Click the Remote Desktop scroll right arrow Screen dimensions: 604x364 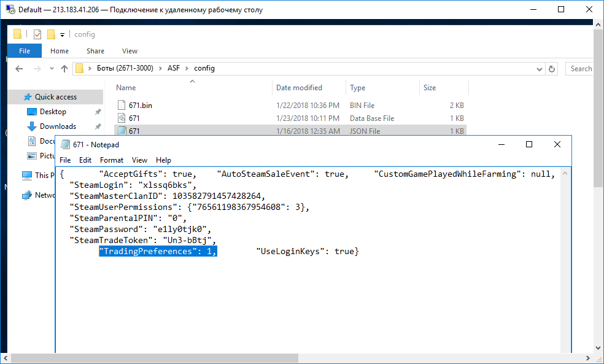[x=588, y=358]
